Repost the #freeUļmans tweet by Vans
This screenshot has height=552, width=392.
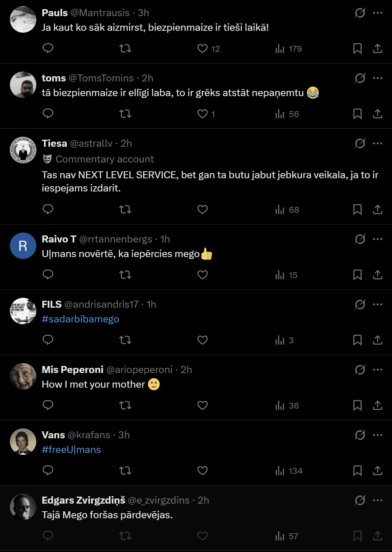click(125, 471)
